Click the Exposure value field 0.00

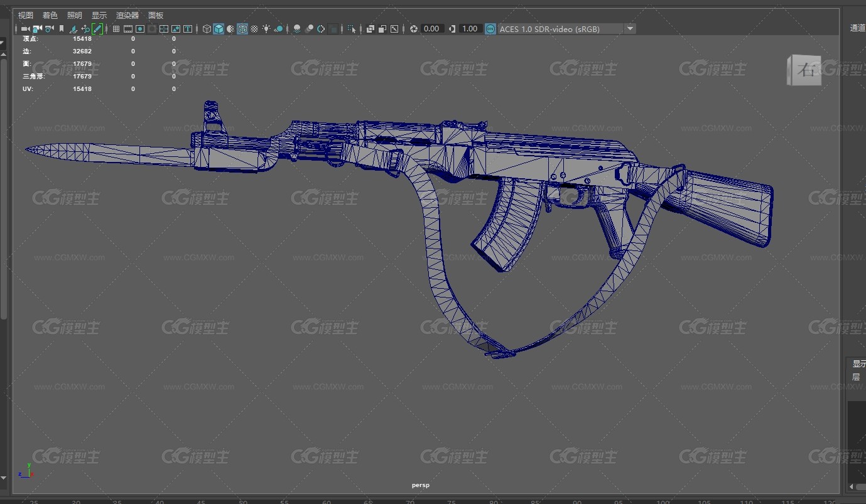432,29
